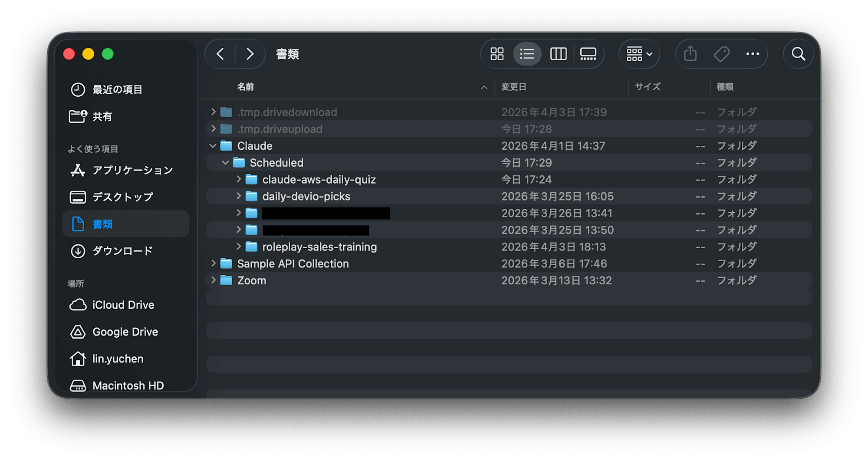Open the Share menu icon

click(690, 54)
